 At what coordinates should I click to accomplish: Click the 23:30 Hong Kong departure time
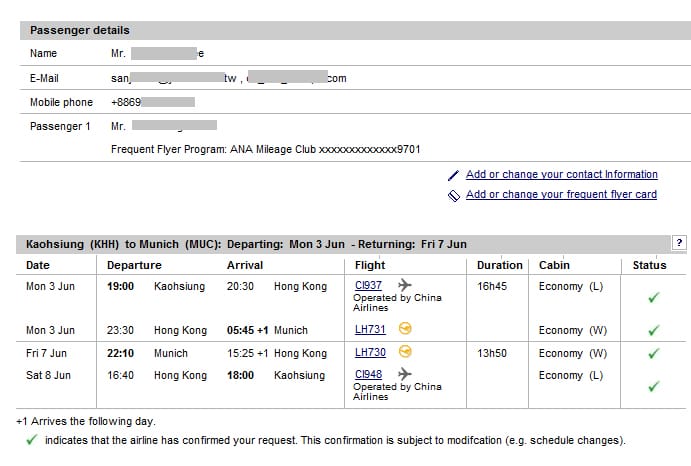click(x=120, y=331)
